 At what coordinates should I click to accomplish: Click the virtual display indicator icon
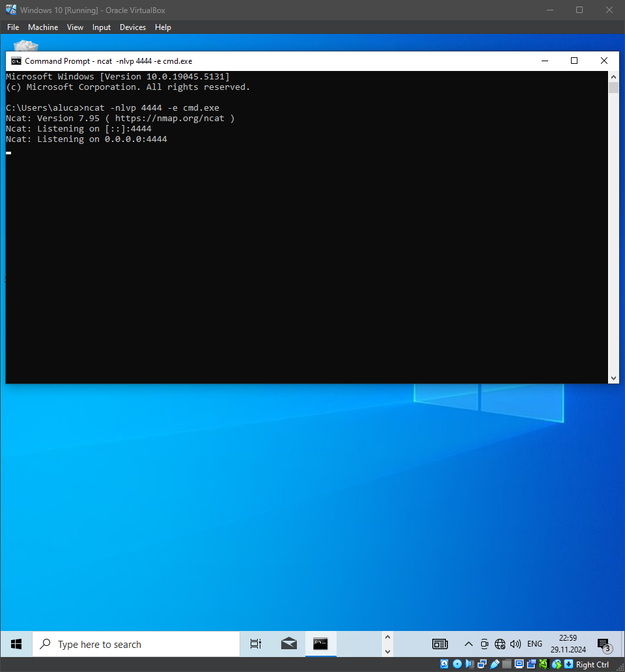[519, 664]
